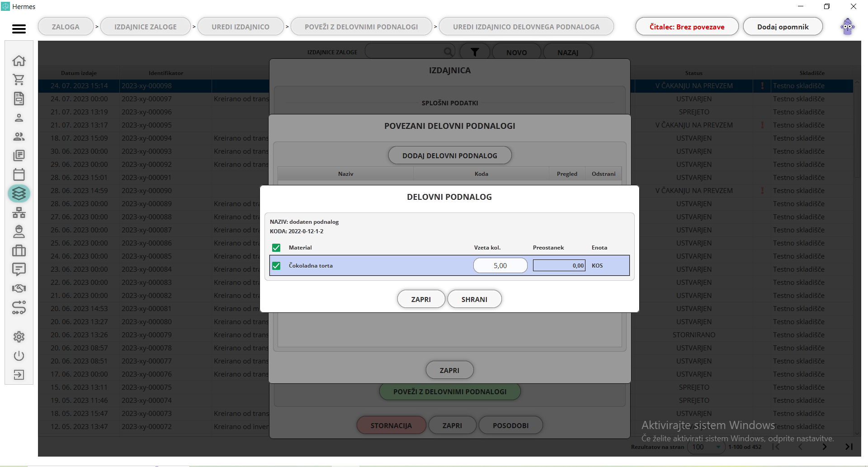Viewport: 868px width, 467px height.
Task: Open the single person sidebar icon
Action: (19, 118)
